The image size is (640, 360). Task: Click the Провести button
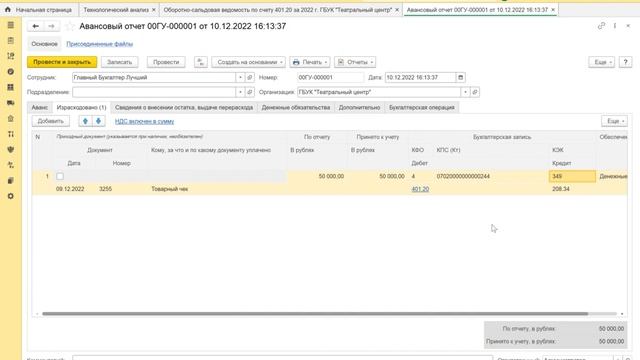[166, 62]
